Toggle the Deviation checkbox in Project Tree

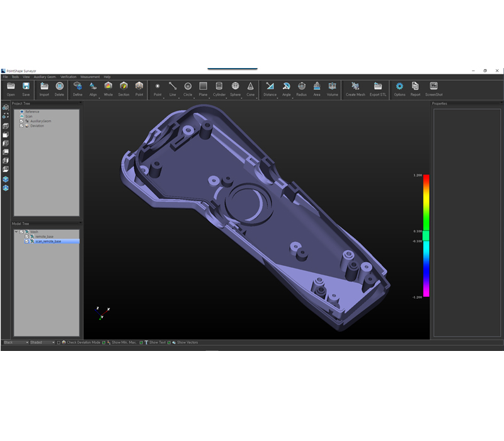tap(21, 125)
